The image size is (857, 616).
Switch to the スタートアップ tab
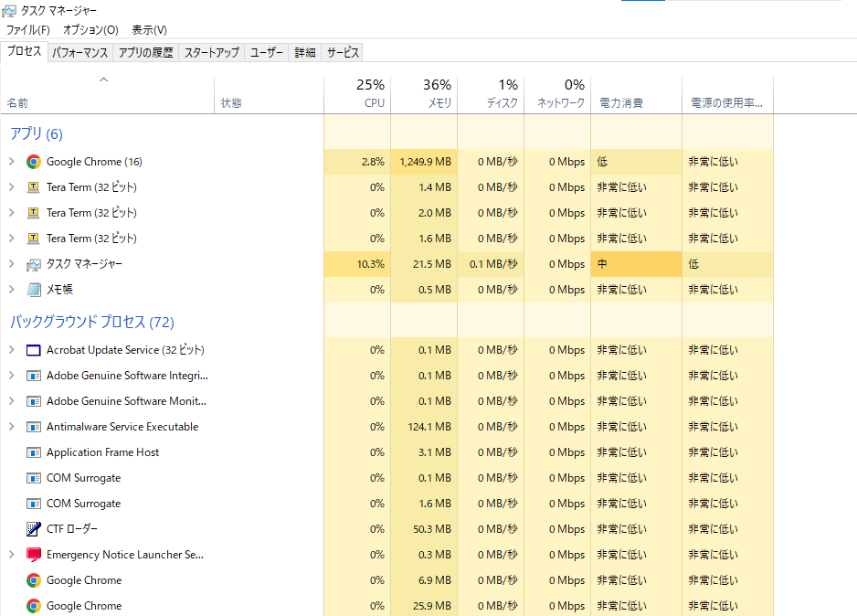pos(211,53)
